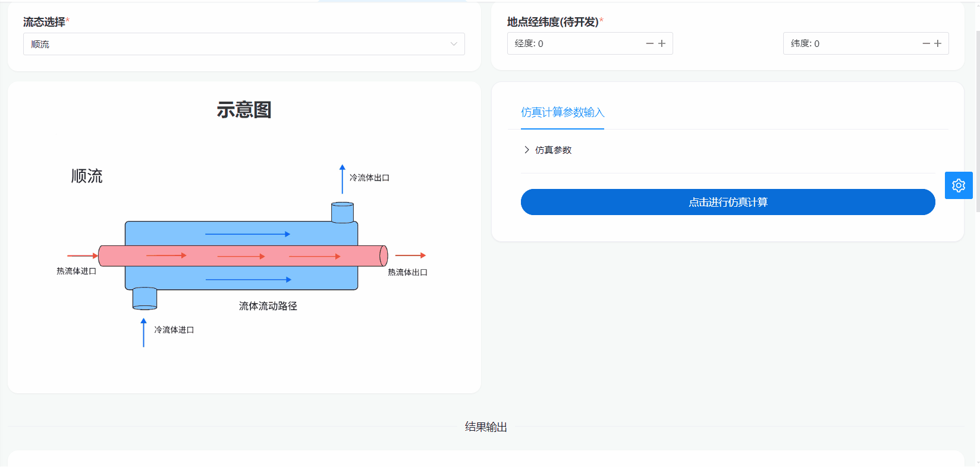Click the 冷流体出口 blue arrow in diagram

[x=342, y=179]
